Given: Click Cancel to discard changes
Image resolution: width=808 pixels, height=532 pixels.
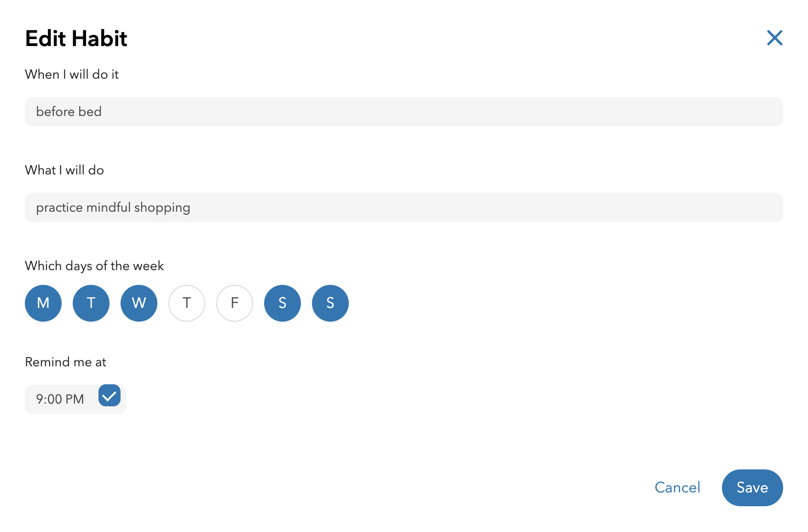Looking at the screenshot, I should pyautogui.click(x=677, y=488).
